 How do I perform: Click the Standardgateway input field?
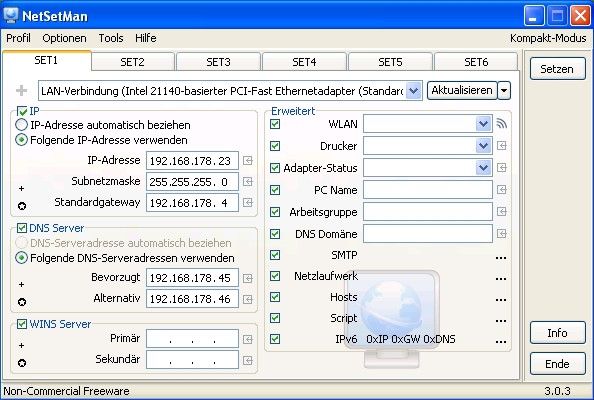192,202
